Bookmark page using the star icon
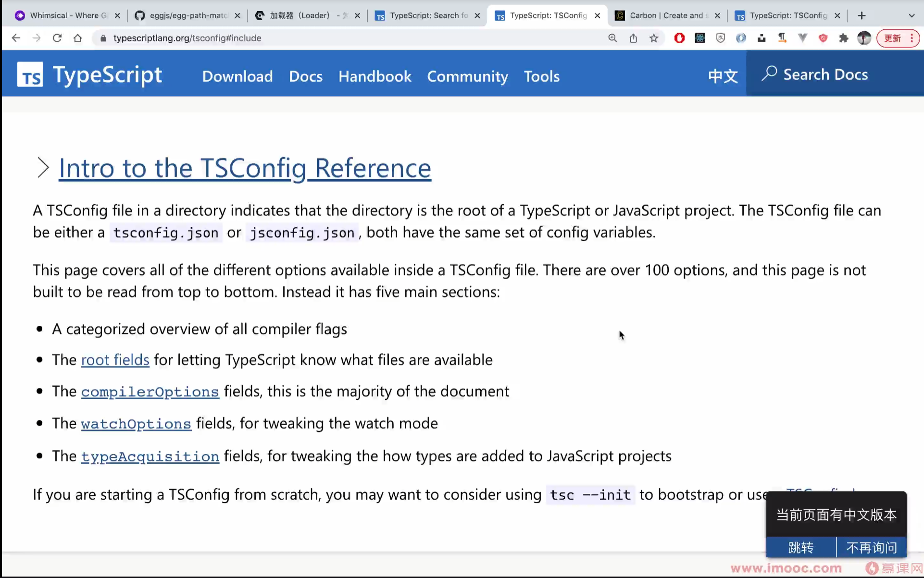The image size is (924, 578). tap(654, 38)
